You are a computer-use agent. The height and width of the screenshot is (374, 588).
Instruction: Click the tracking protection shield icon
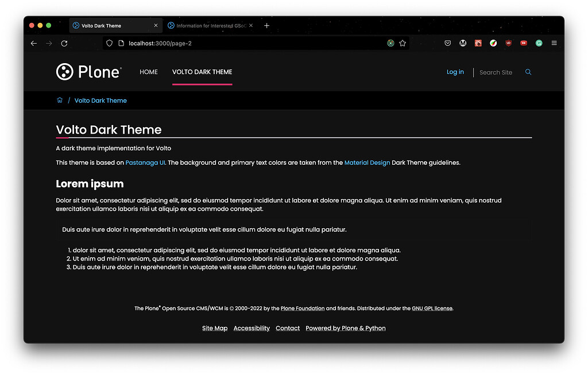109,42
